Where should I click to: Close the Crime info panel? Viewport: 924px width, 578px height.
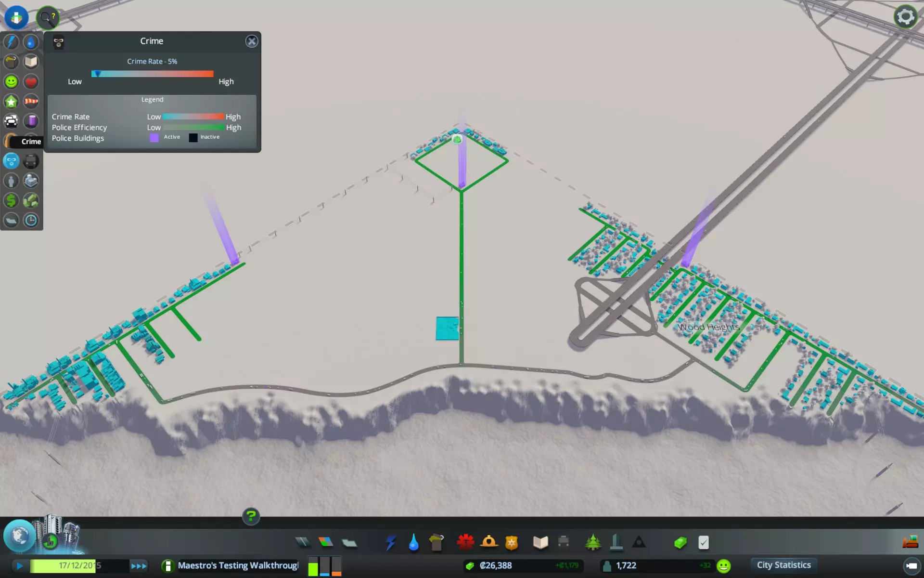(252, 41)
